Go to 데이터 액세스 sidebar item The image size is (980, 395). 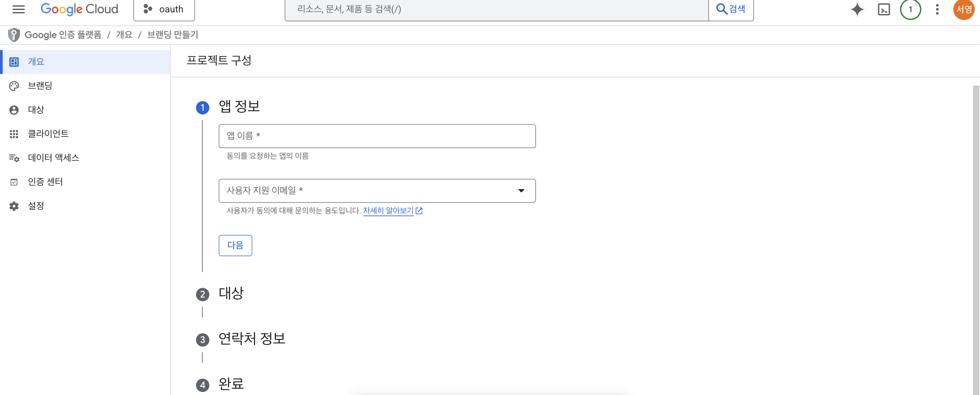(x=53, y=158)
